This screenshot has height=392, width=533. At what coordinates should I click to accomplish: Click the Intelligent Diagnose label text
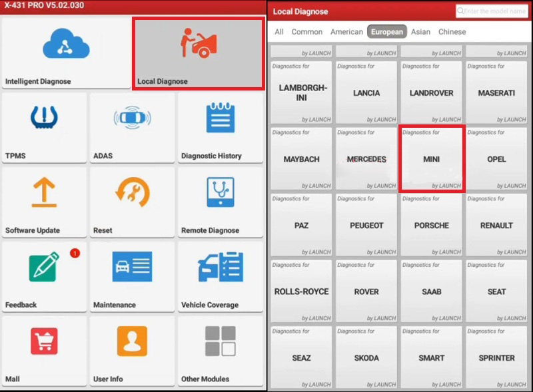(x=38, y=81)
